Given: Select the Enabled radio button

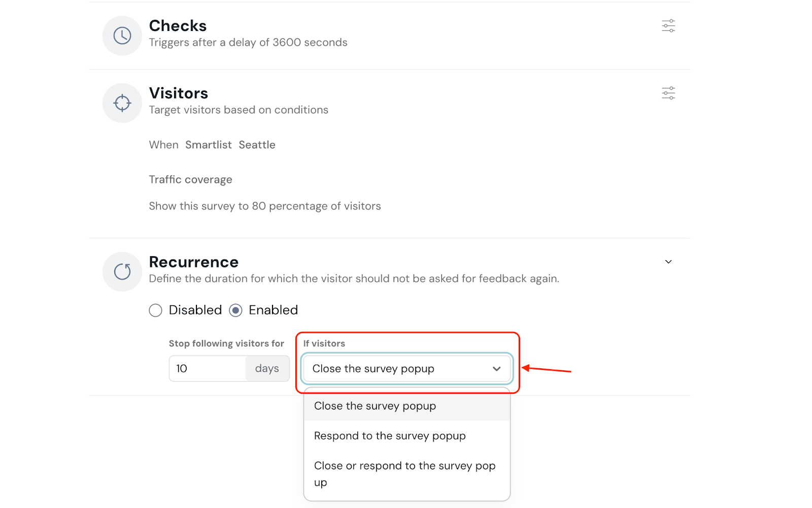Looking at the screenshot, I should pos(236,310).
